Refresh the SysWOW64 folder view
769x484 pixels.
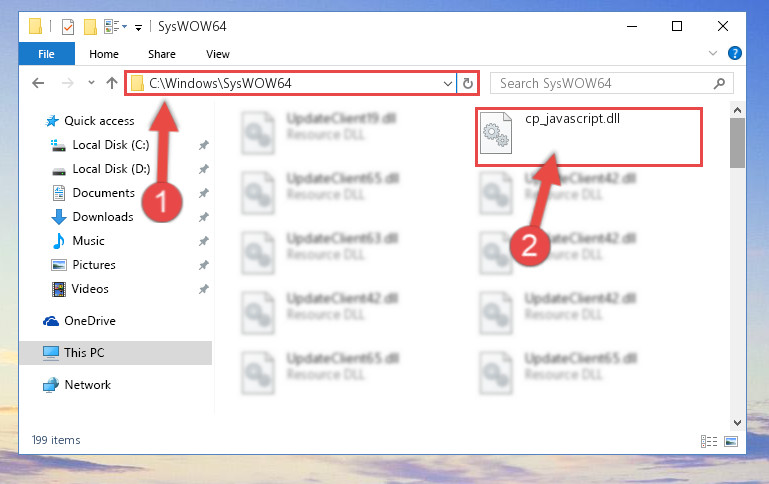coord(468,83)
